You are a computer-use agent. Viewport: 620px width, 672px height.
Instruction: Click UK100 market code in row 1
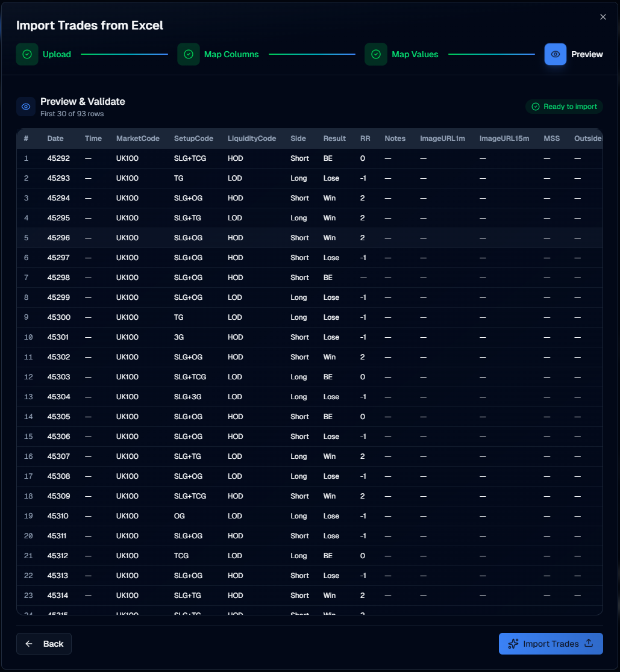coord(127,158)
